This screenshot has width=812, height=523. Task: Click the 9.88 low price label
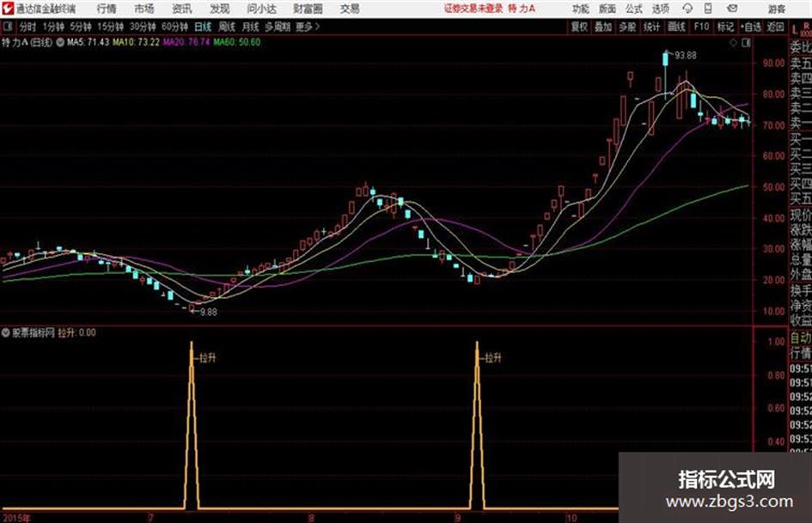[x=209, y=313]
